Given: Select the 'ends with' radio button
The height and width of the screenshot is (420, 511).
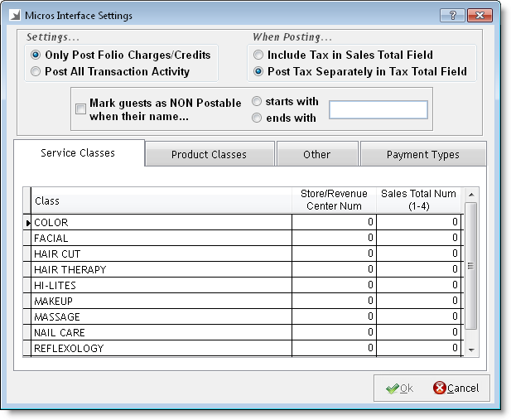Looking at the screenshot, I should [x=258, y=118].
